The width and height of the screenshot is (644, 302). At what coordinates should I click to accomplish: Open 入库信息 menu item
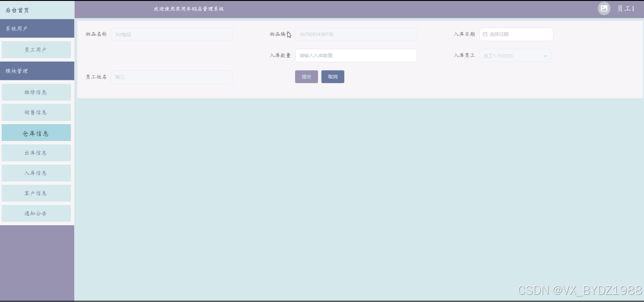[x=36, y=173]
